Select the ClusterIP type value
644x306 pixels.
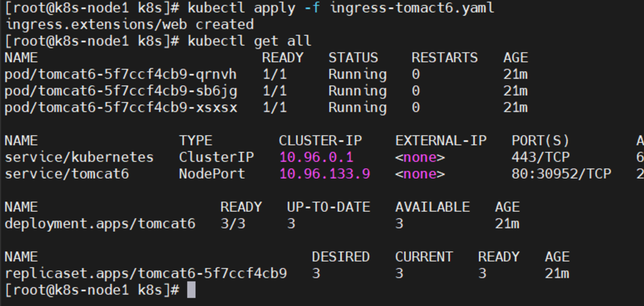coord(216,157)
